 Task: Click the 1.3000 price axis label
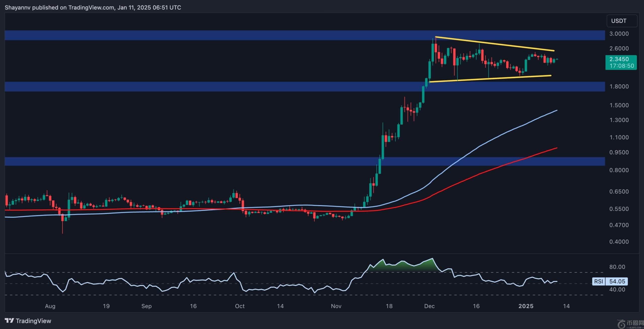pos(619,120)
